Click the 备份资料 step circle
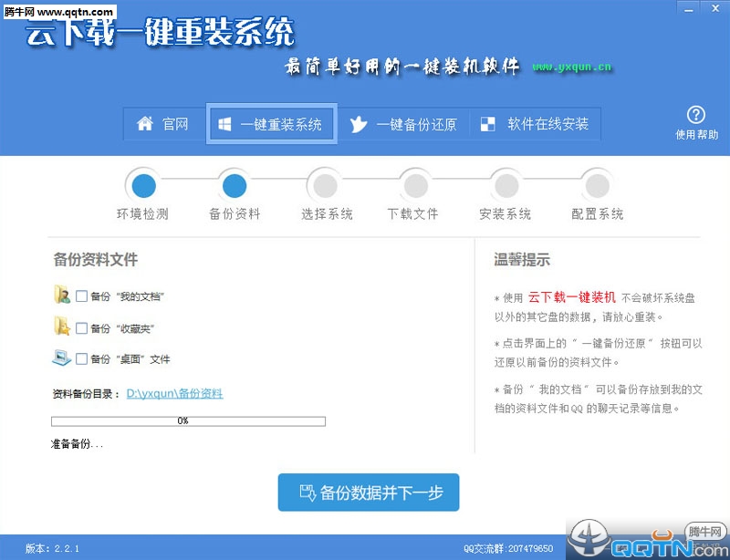 coord(234,186)
